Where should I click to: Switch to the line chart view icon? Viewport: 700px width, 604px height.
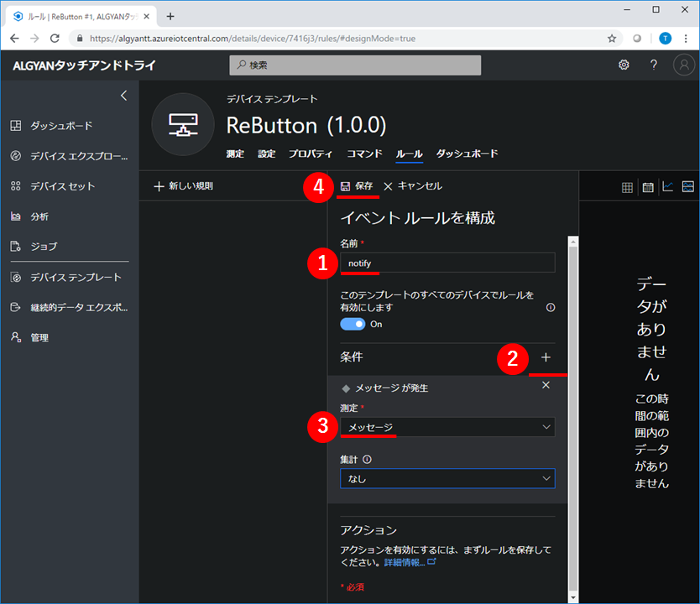coord(668,186)
